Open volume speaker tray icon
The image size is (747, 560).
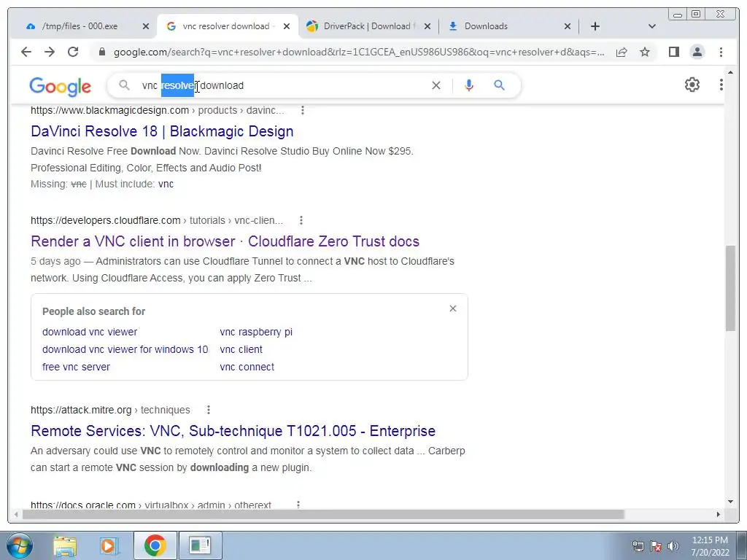click(673, 546)
